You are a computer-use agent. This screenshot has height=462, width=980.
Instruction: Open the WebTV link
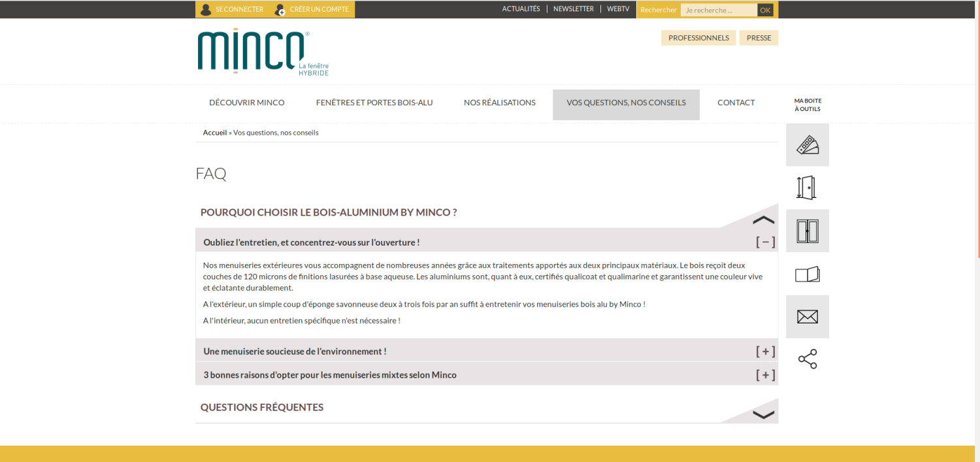(x=618, y=9)
